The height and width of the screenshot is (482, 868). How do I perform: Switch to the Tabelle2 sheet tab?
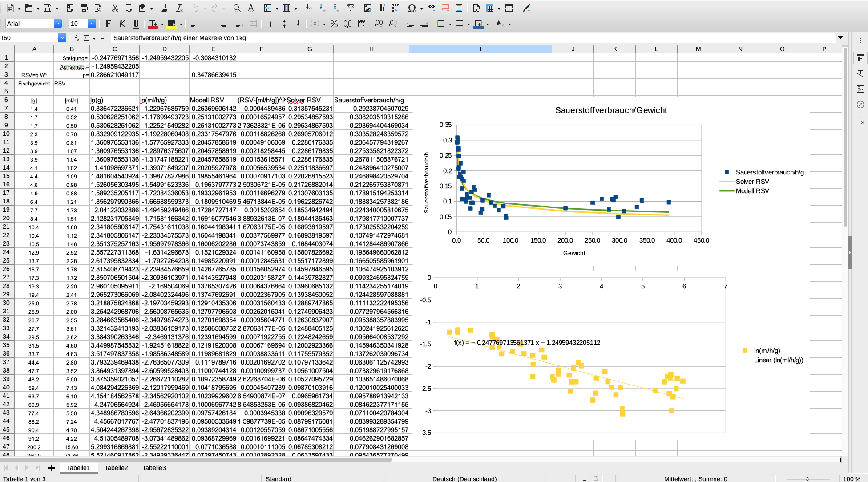click(116, 468)
